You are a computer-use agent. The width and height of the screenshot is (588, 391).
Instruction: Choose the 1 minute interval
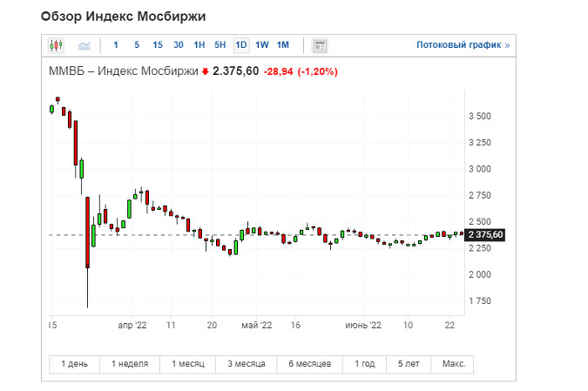click(x=116, y=45)
